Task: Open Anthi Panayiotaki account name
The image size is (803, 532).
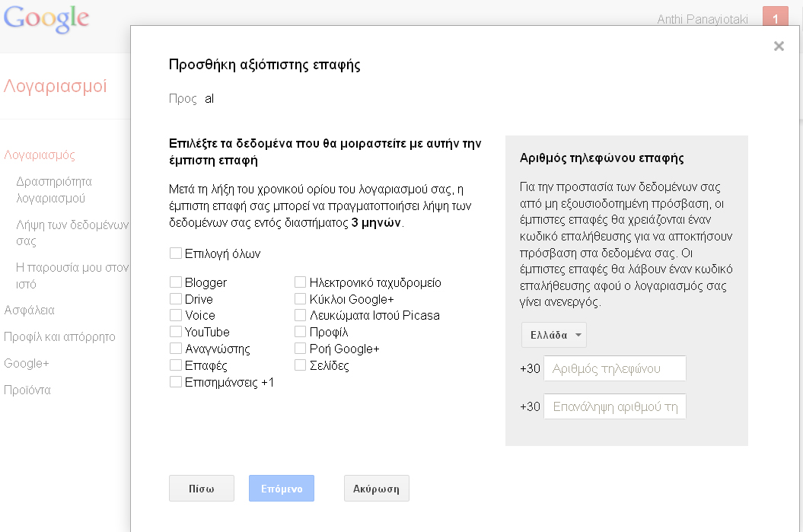Action: point(703,19)
